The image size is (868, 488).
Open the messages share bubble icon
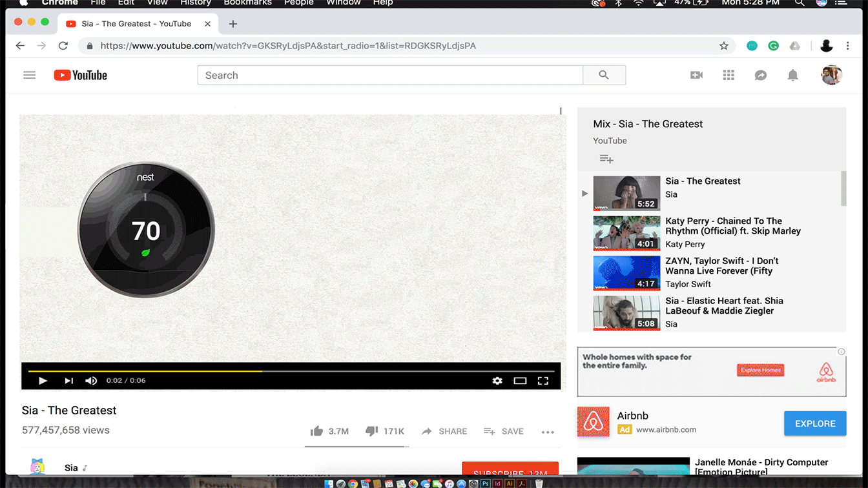(761, 75)
